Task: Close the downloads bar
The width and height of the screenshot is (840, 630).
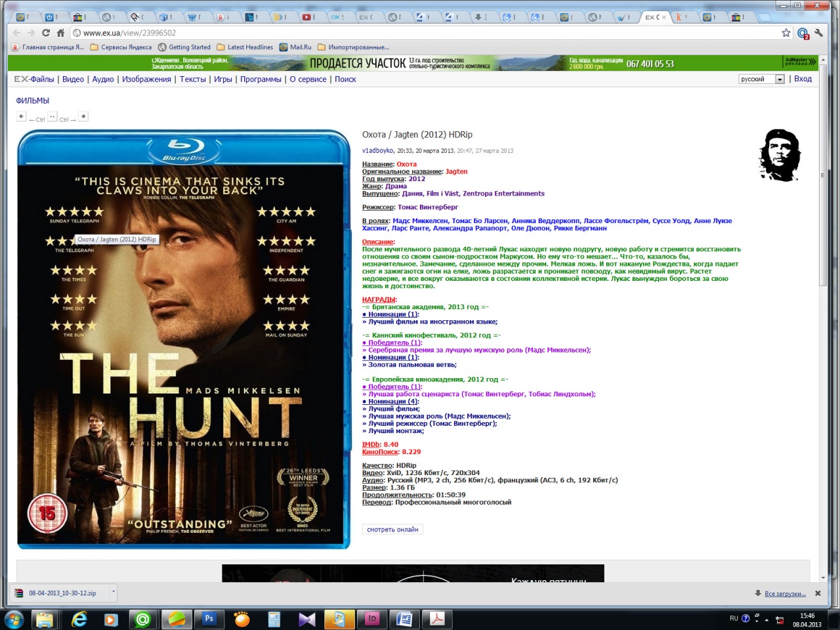Action: (818, 593)
